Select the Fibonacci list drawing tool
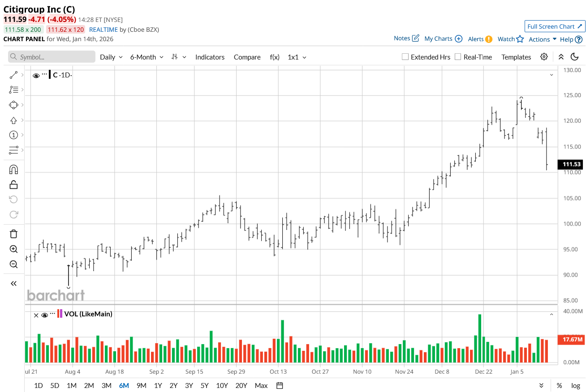The height and width of the screenshot is (392, 586). tap(13, 89)
